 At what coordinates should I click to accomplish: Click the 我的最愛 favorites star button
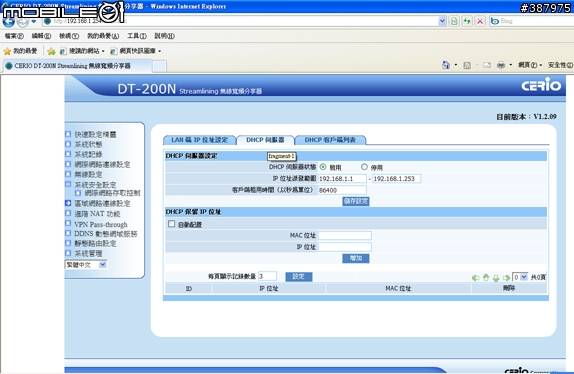(x=20, y=51)
